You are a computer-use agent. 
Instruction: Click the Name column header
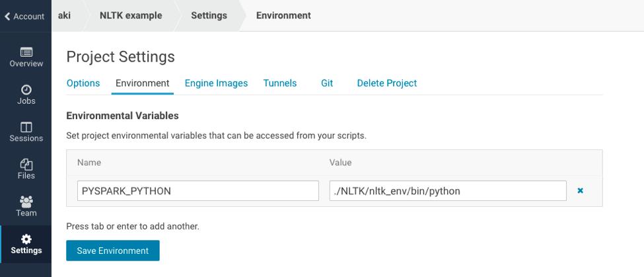[89, 163]
